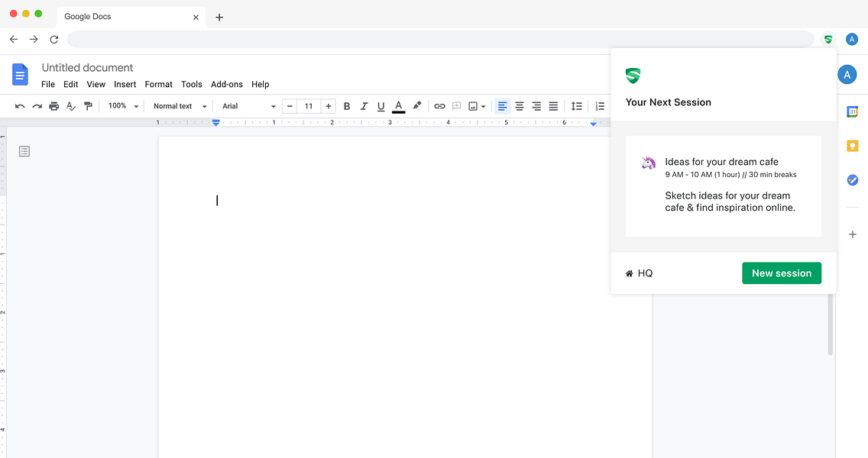This screenshot has height=458, width=868.
Task: Open Google Keep in the side panel
Action: [x=853, y=146]
